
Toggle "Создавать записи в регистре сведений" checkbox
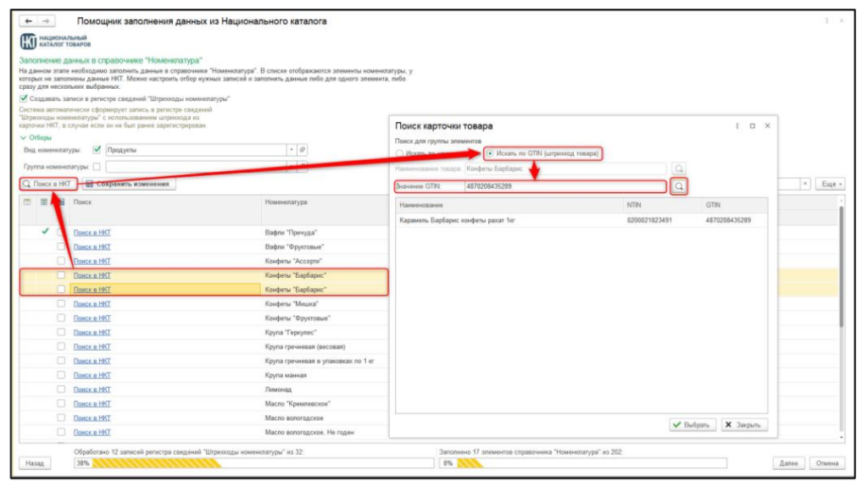(24, 98)
